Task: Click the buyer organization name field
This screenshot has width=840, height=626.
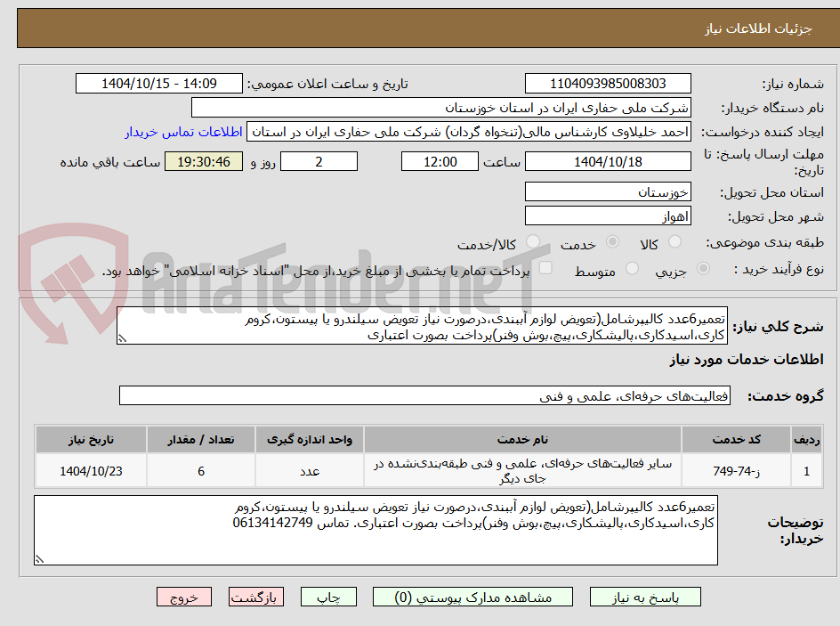Action: [x=440, y=108]
